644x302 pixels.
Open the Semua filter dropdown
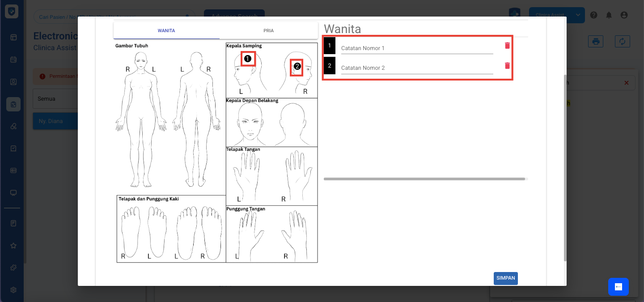[55, 99]
